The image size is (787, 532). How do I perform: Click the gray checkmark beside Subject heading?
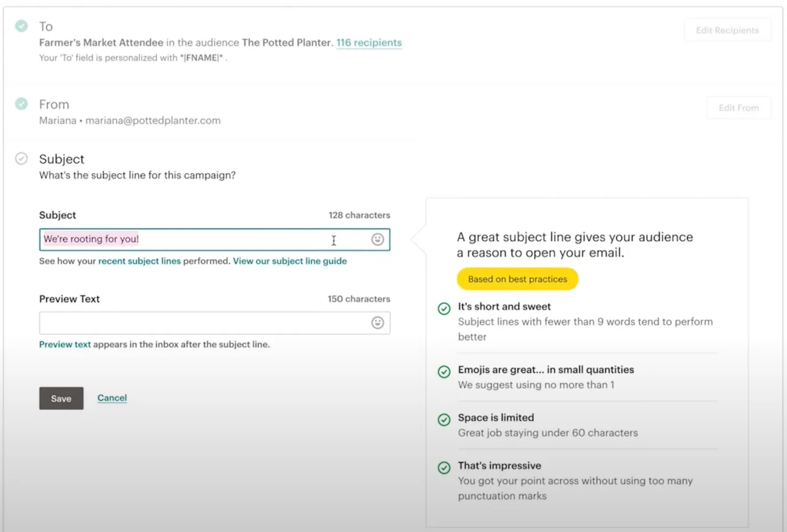[21, 159]
